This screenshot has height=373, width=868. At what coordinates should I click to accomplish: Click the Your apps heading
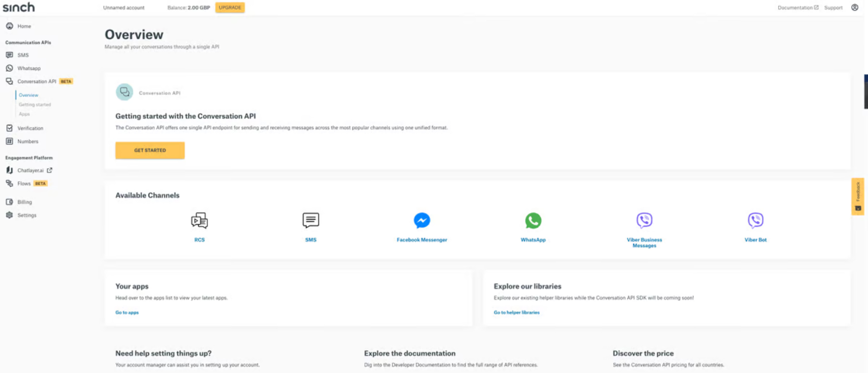tap(132, 286)
